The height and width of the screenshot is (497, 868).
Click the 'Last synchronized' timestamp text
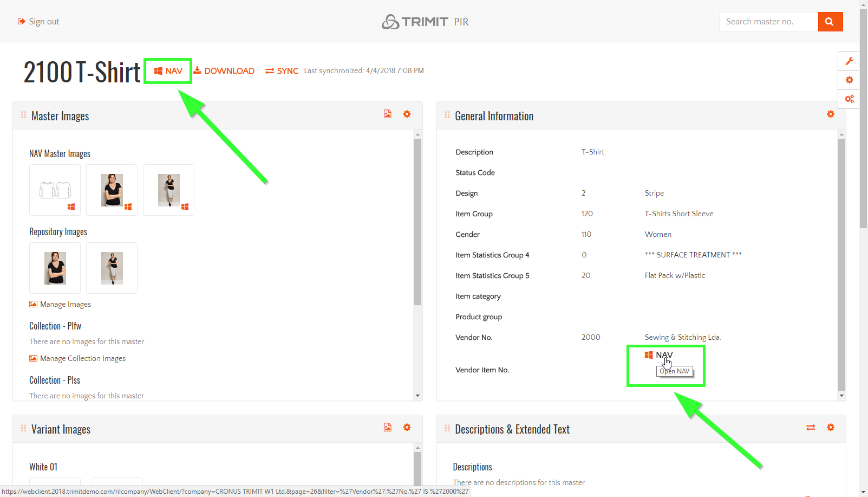(364, 71)
